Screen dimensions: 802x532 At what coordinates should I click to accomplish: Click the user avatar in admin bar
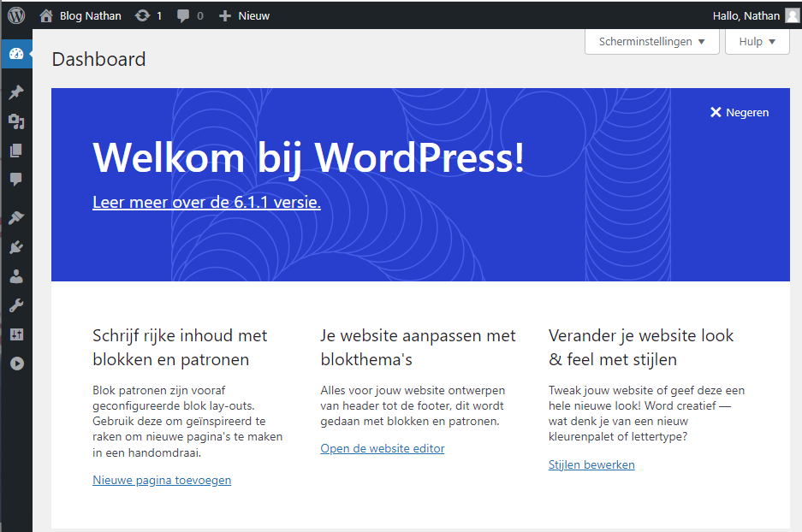click(x=792, y=16)
